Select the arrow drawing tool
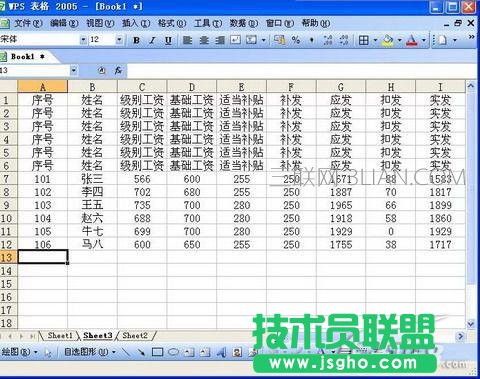This screenshot has width=480, height=379. [141, 352]
